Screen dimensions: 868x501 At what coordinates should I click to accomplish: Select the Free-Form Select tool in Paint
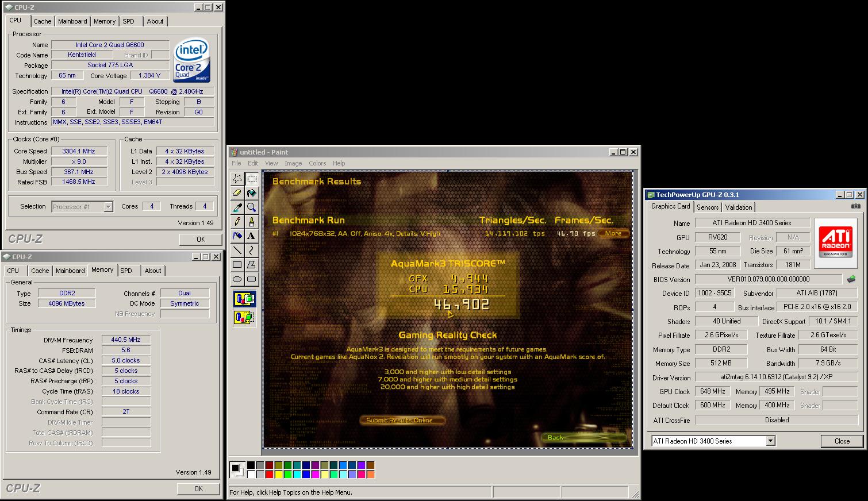coord(237,179)
